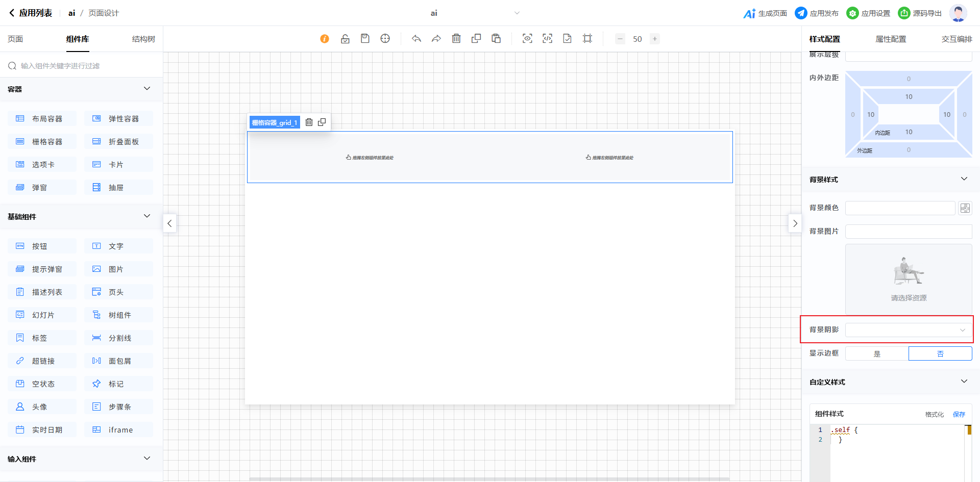The image size is (980, 482).
Task: Click the paste clipboard icon in toolbar
Action: pyautogui.click(x=496, y=39)
